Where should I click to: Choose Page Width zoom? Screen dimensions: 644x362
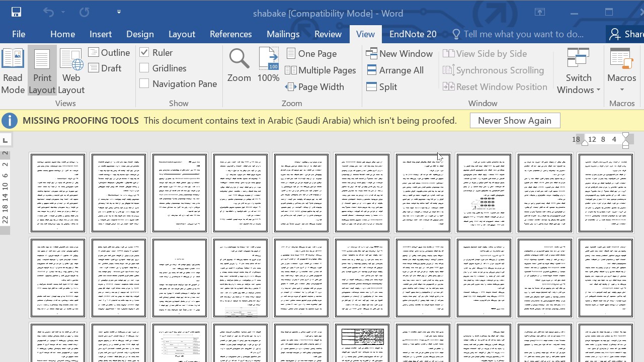(x=314, y=87)
